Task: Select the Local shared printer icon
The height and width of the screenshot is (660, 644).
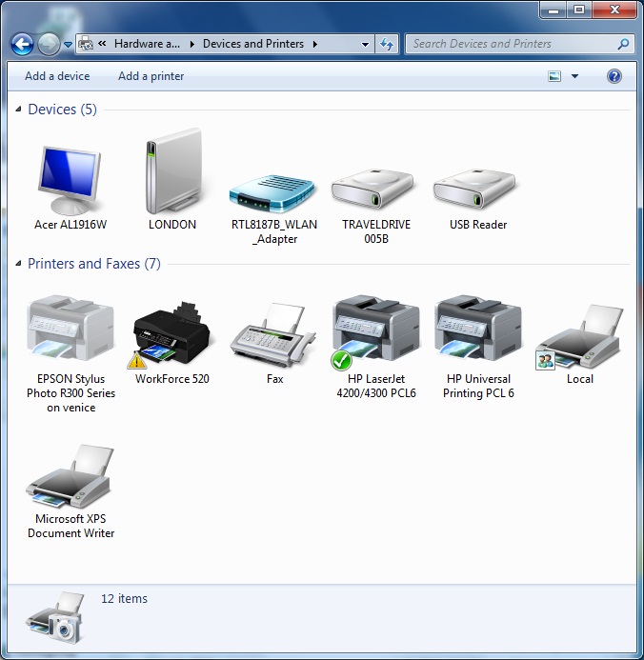Action: coord(579,337)
